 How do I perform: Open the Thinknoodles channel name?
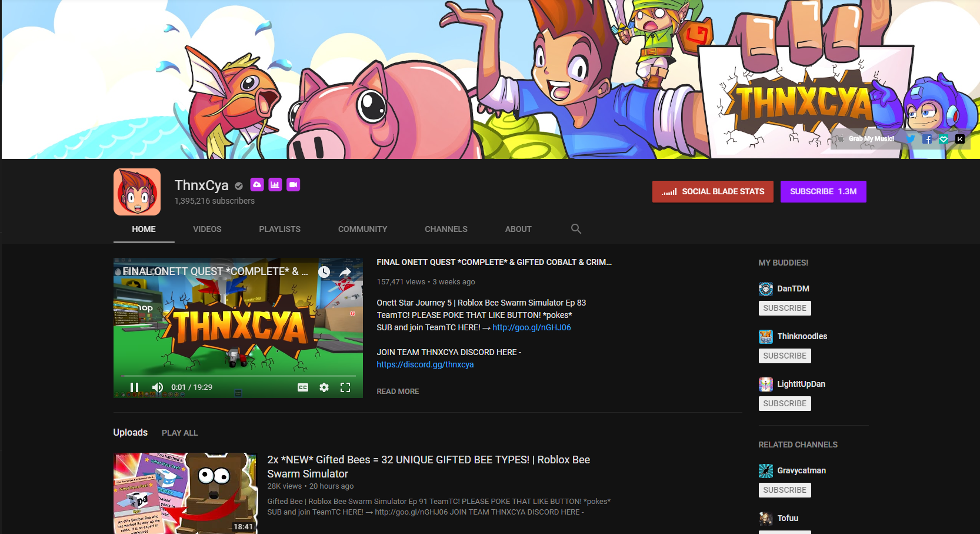[802, 336]
